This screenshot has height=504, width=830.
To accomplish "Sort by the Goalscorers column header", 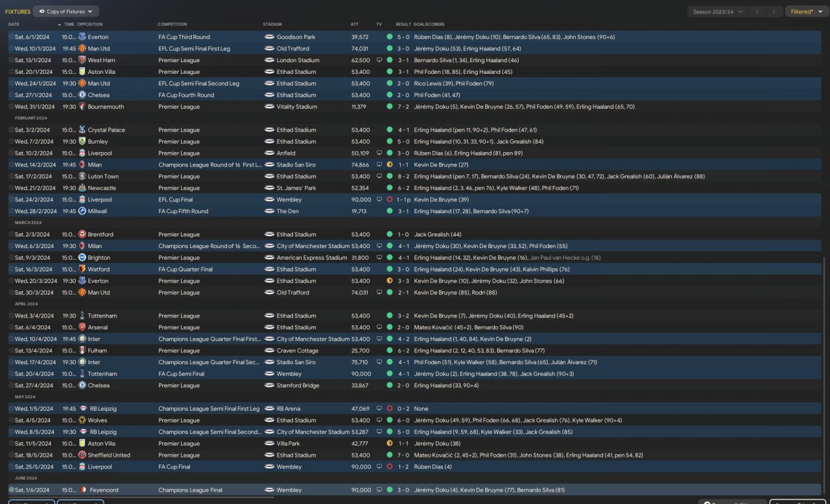I will click(x=429, y=25).
